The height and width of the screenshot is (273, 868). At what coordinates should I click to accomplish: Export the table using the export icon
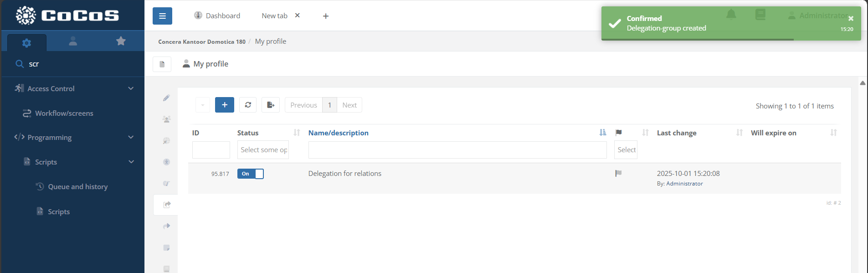(x=271, y=105)
